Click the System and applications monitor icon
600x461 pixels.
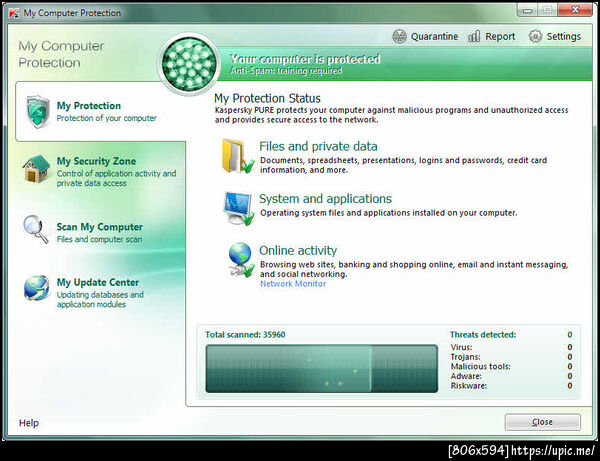238,209
